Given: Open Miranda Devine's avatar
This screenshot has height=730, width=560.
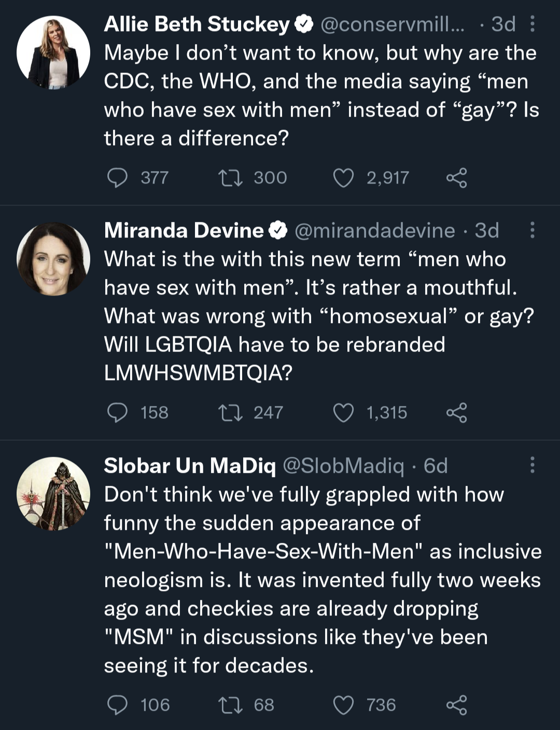Looking at the screenshot, I should click(53, 259).
